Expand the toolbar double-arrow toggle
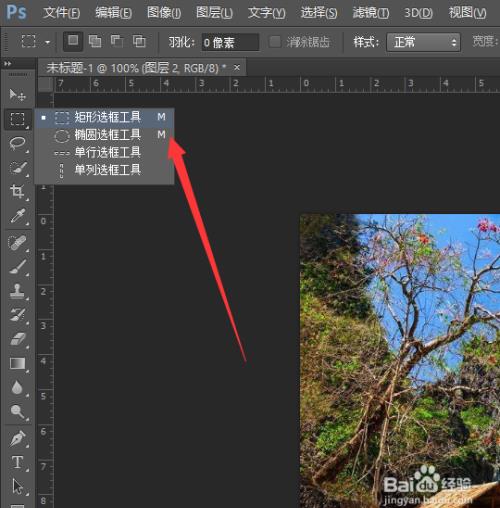 (7, 63)
